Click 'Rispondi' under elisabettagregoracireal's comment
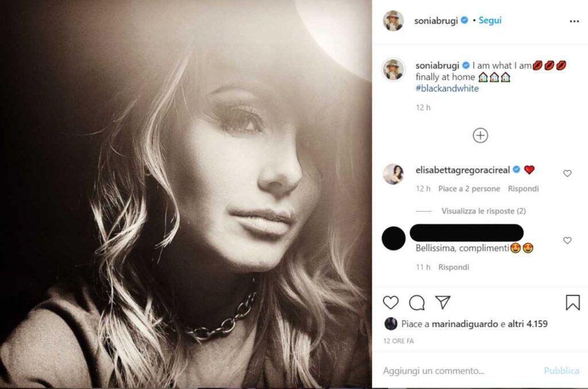This screenshot has height=389, width=588. pos(523,189)
